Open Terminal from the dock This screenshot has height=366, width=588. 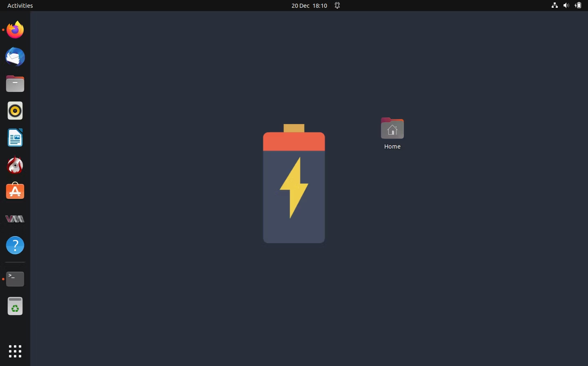[15, 279]
